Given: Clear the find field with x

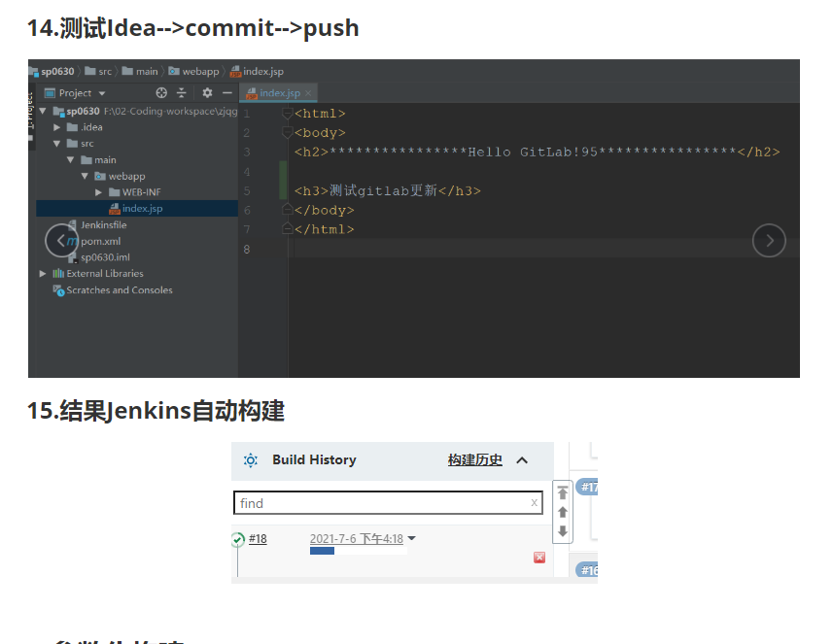Looking at the screenshot, I should [x=534, y=503].
